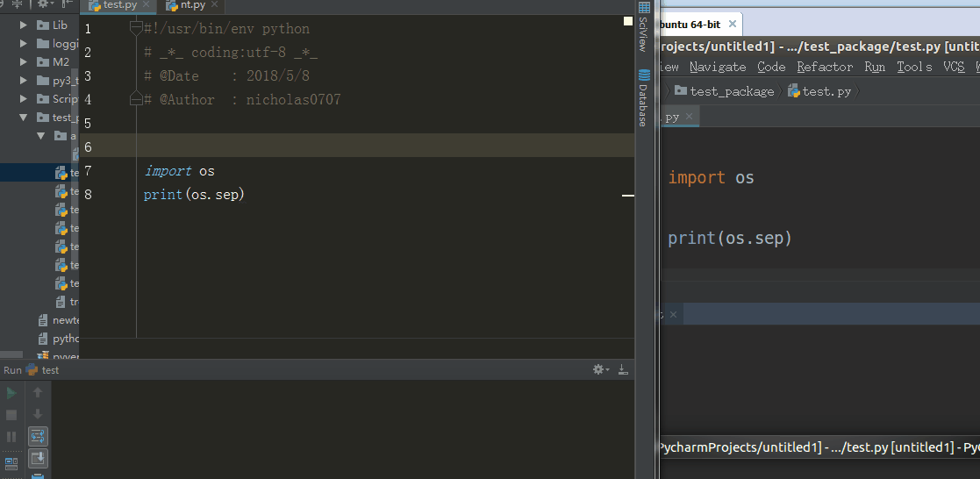Open Navigate menu in Ubuntu PyCharm window
Image resolution: width=980 pixels, height=479 pixels.
[x=718, y=67]
